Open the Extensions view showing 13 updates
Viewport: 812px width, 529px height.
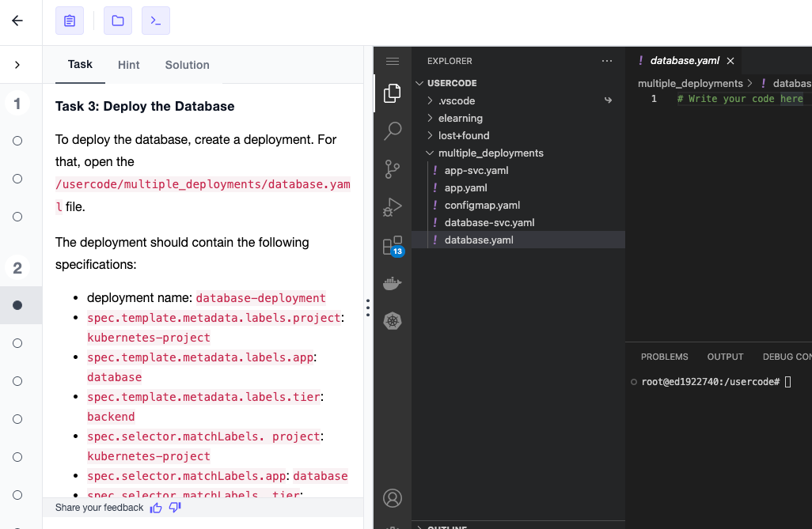click(x=392, y=245)
